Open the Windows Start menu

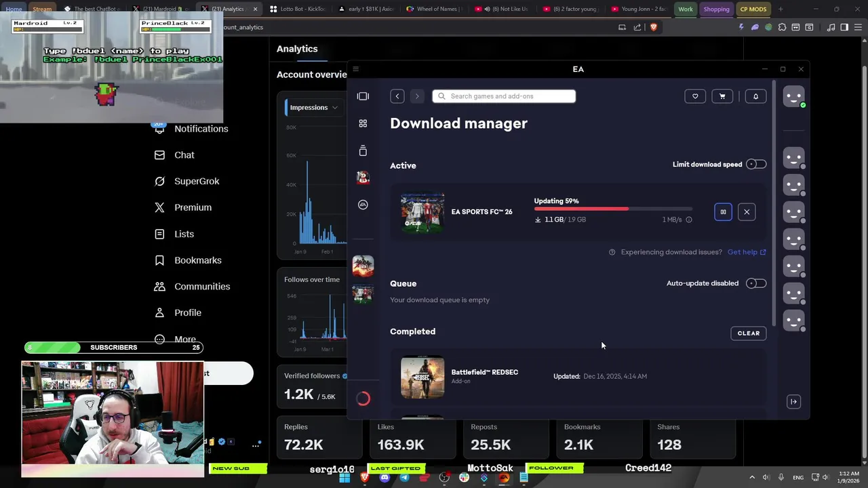coord(344,478)
